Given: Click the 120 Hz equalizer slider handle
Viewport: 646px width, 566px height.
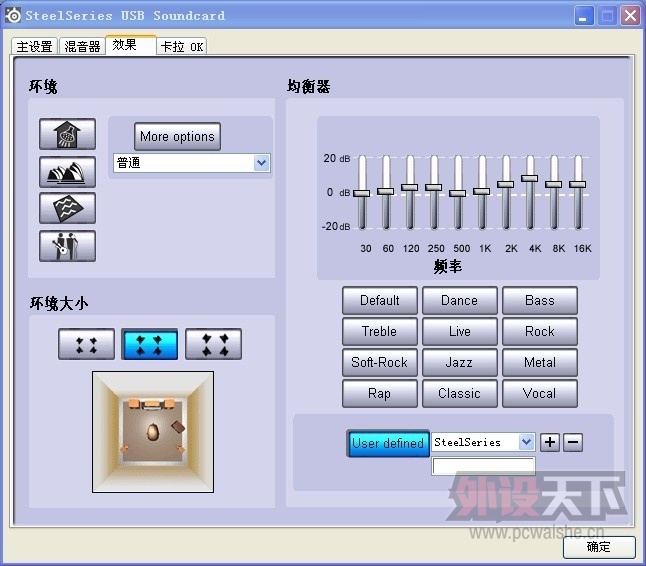Looking at the screenshot, I should click(410, 187).
